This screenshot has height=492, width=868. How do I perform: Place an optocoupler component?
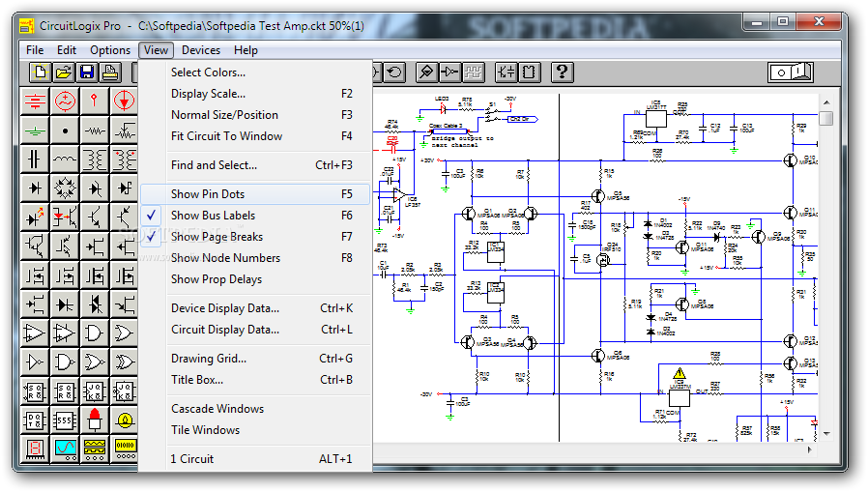pyautogui.click(x=65, y=217)
